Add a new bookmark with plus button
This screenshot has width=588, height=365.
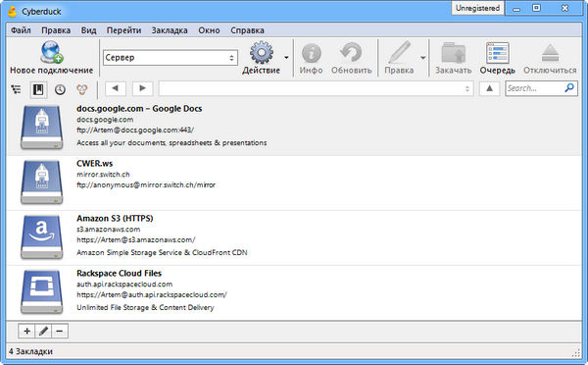pos(26,331)
